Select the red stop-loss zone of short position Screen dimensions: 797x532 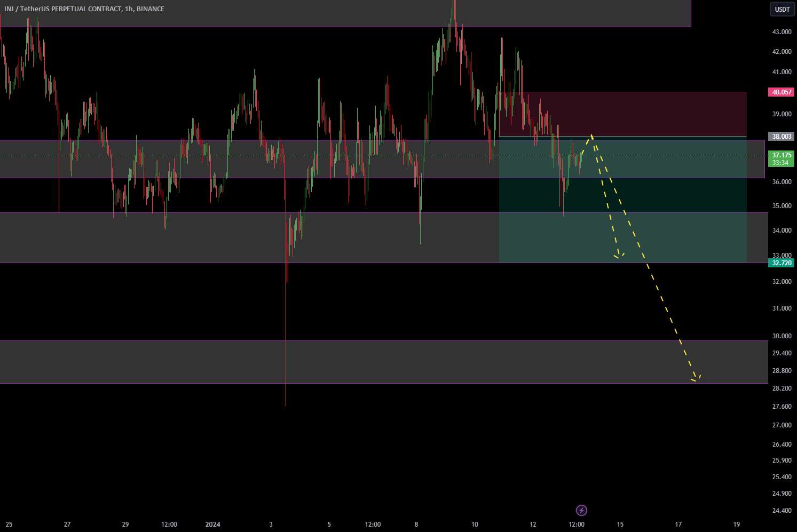(622, 114)
